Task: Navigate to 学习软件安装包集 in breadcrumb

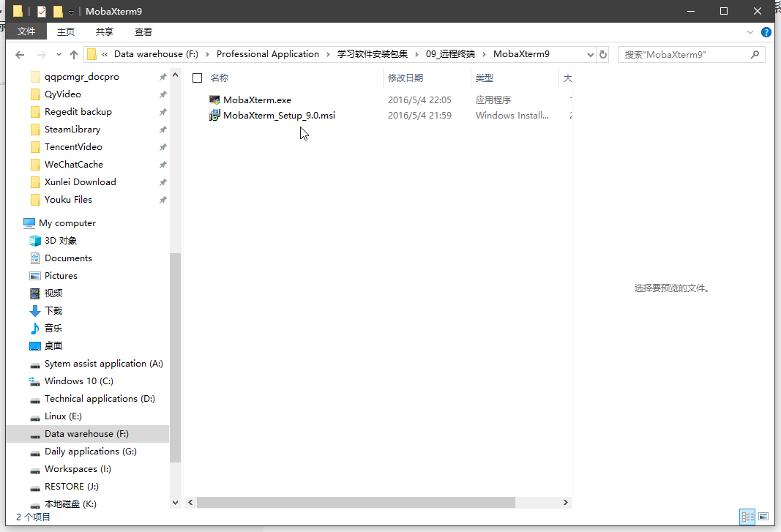Action: point(373,54)
